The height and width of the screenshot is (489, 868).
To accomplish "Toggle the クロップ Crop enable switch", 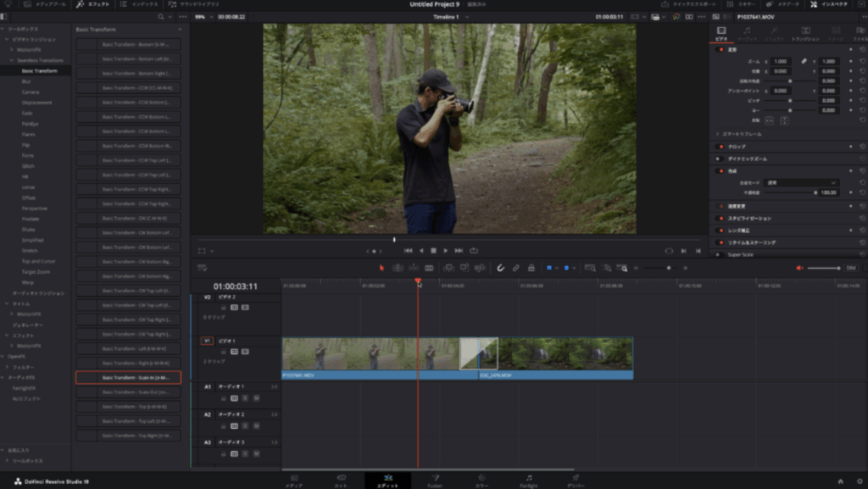I will (721, 147).
